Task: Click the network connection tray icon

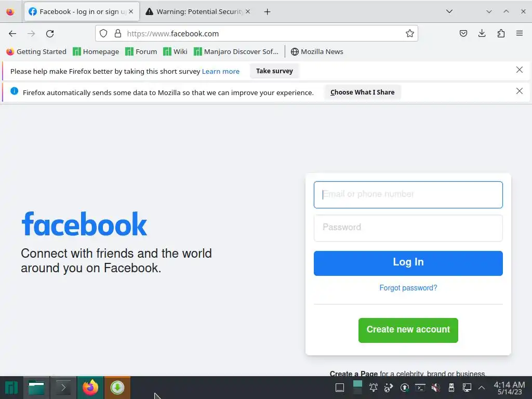Action: pyautogui.click(x=467, y=388)
